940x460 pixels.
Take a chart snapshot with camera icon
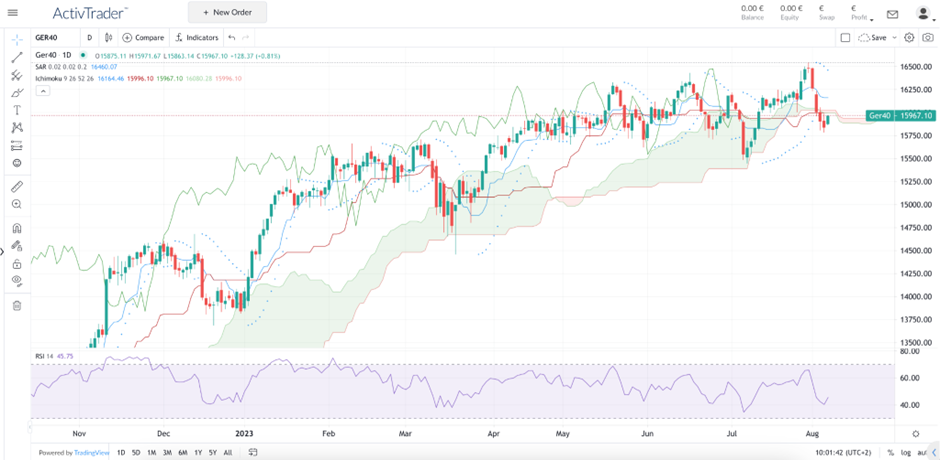(928, 37)
